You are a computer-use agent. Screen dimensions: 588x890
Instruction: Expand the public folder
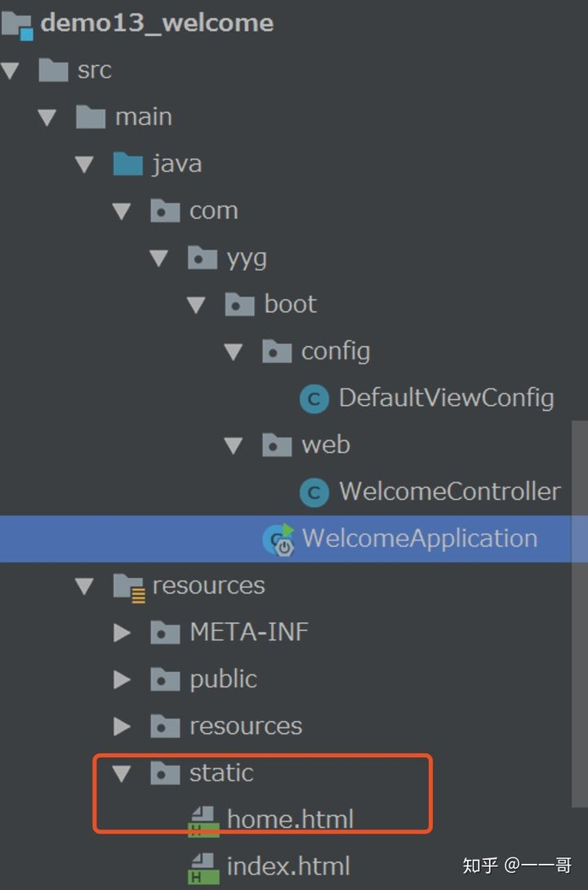click(122, 679)
